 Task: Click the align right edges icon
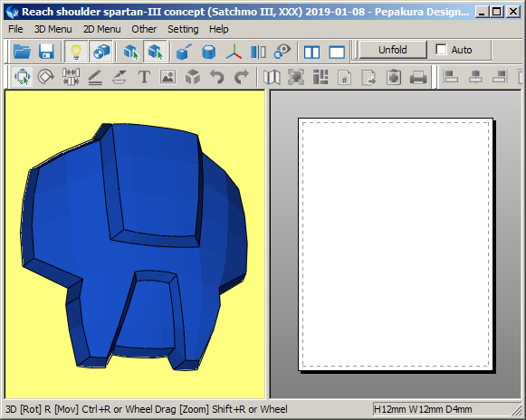pyautogui.click(x=500, y=77)
